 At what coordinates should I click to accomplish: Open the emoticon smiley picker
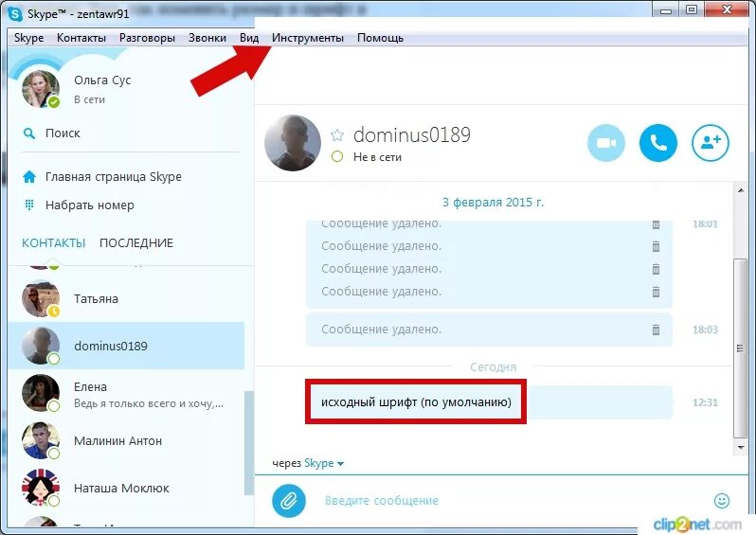point(721,501)
